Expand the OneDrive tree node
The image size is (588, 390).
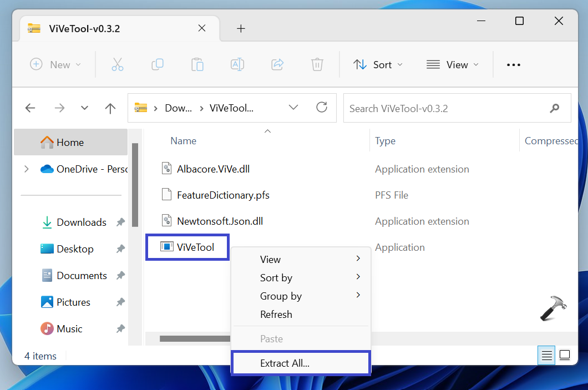point(26,169)
